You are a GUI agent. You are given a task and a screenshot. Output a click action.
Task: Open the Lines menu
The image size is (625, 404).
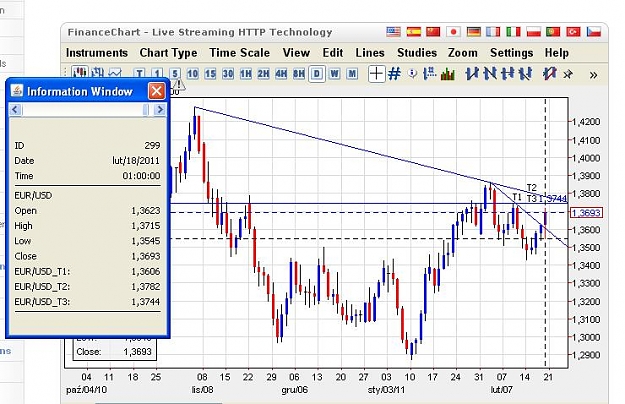coord(370,53)
